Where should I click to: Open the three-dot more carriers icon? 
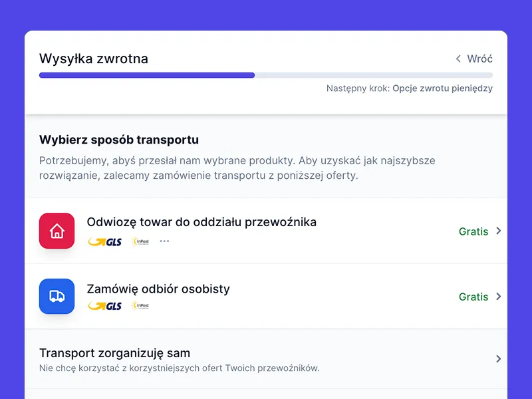(x=164, y=242)
